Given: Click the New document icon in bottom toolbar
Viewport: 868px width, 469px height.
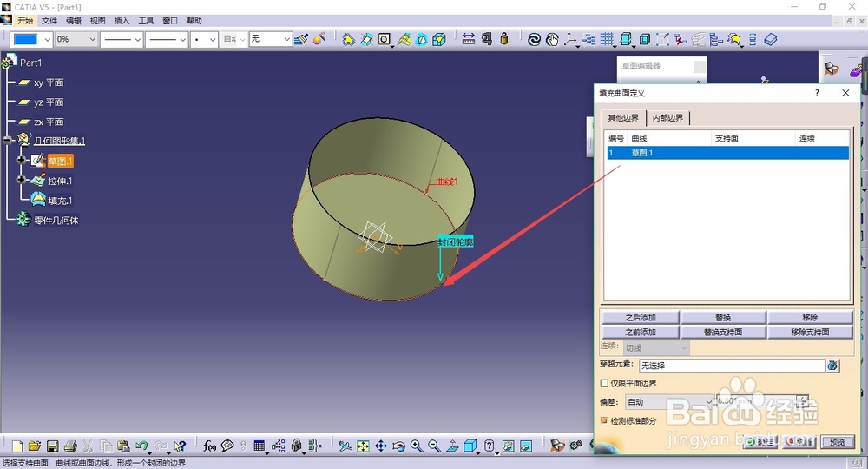Looking at the screenshot, I should point(17,446).
